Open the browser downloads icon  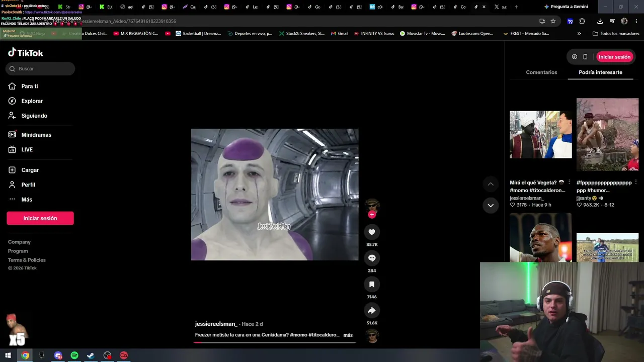[x=600, y=21]
